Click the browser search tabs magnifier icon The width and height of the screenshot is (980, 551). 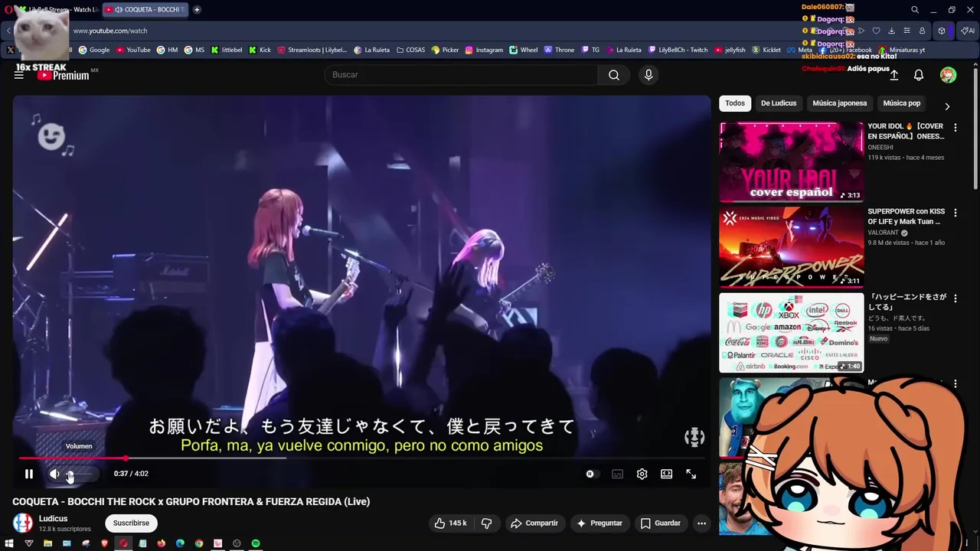tap(915, 10)
